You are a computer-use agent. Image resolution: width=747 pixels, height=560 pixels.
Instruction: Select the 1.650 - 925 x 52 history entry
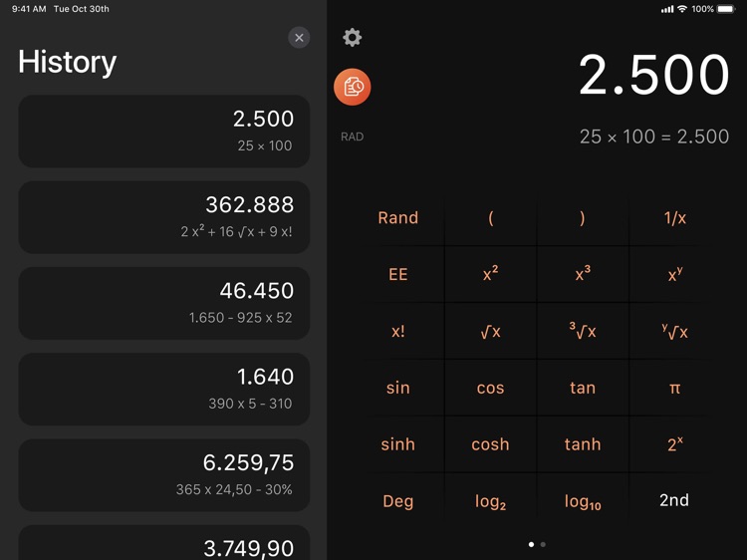164,303
